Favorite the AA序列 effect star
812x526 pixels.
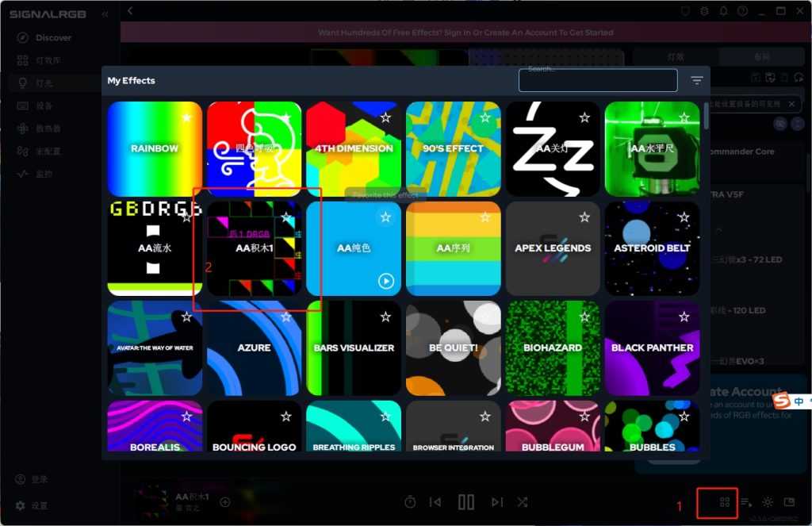click(x=485, y=217)
